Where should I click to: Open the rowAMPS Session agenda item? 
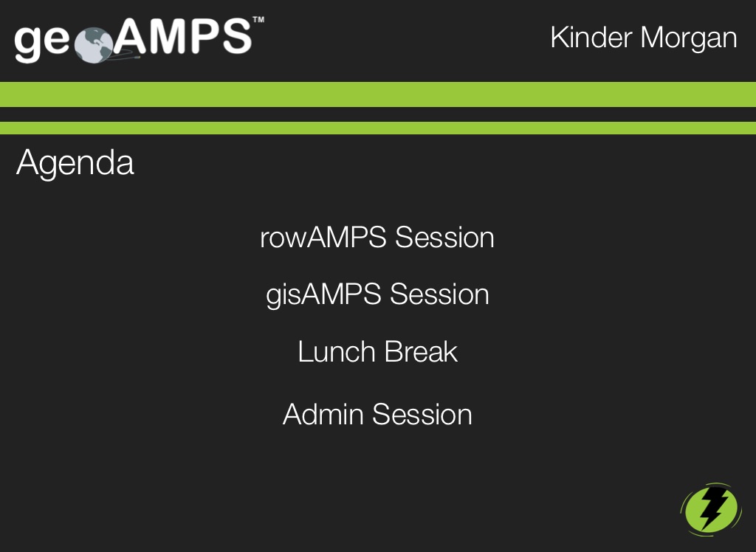coord(377,238)
